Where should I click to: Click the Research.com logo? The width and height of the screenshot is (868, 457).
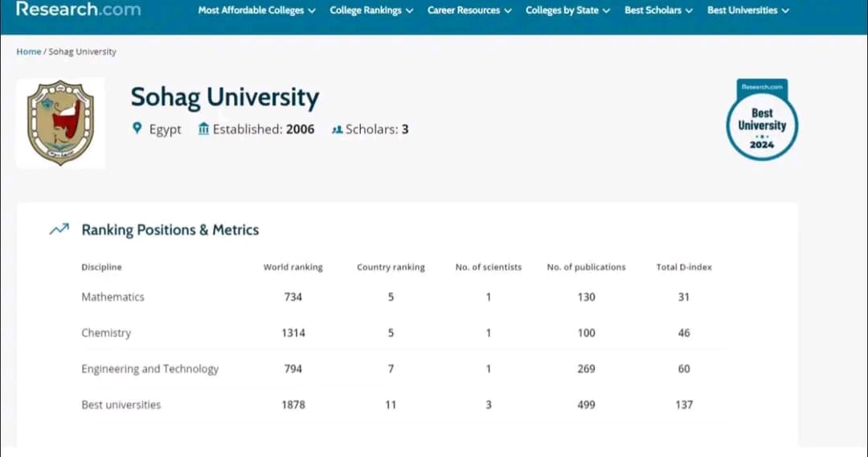(x=78, y=10)
